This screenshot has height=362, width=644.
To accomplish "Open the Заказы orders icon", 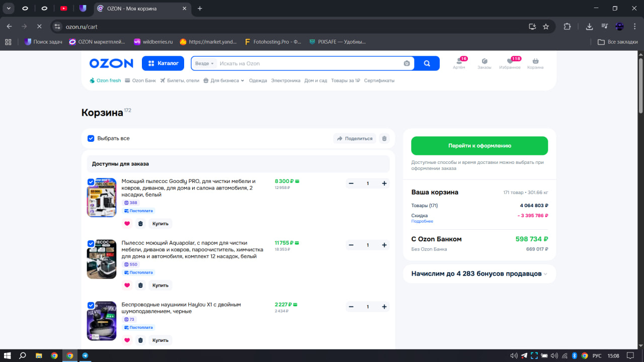I will [485, 62].
